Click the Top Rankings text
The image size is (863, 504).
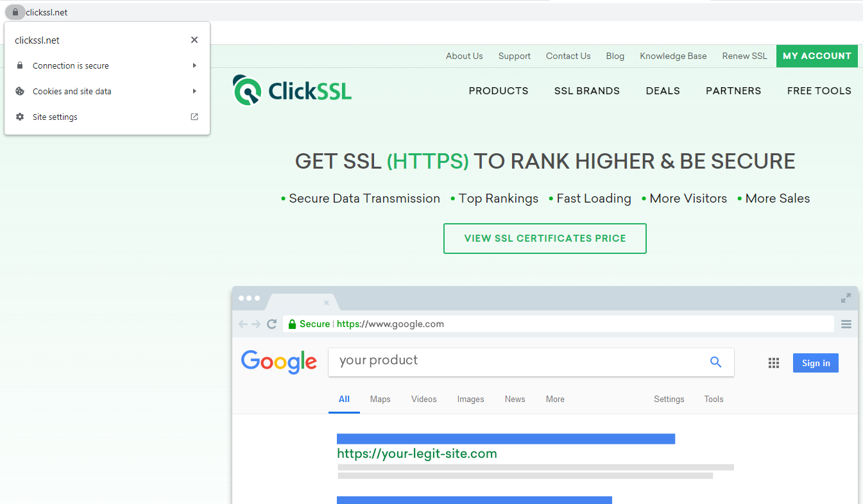(x=499, y=199)
